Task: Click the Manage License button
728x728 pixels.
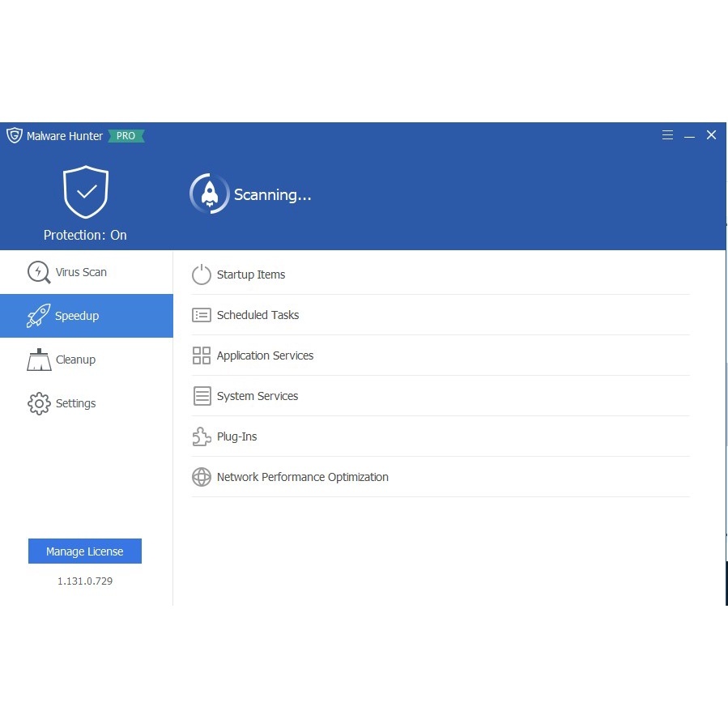Action: pos(85,551)
